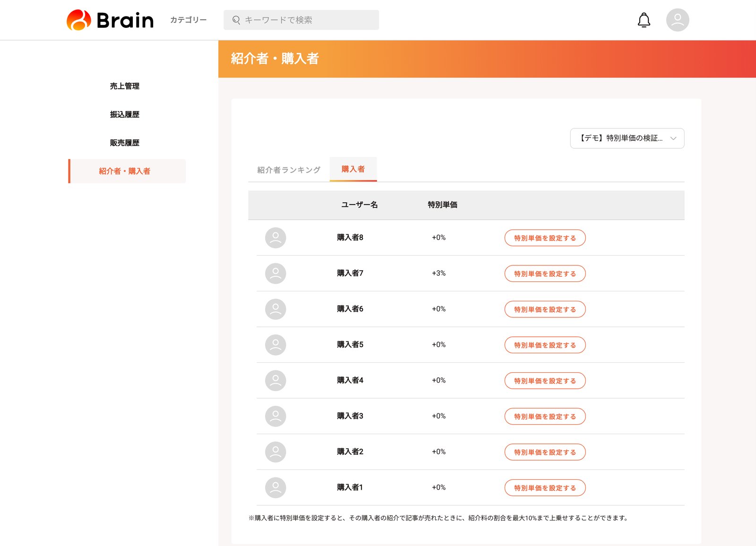Select the 購入者 tab

click(x=353, y=169)
